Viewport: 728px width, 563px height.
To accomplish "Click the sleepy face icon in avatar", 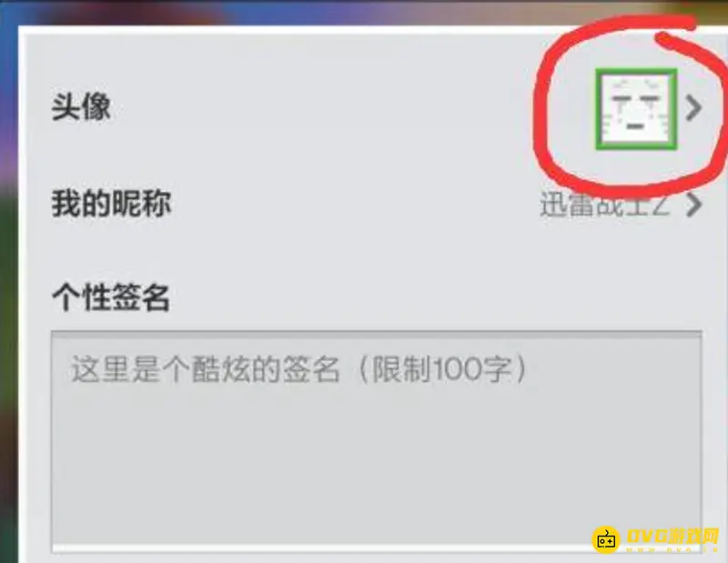I will tap(636, 109).
